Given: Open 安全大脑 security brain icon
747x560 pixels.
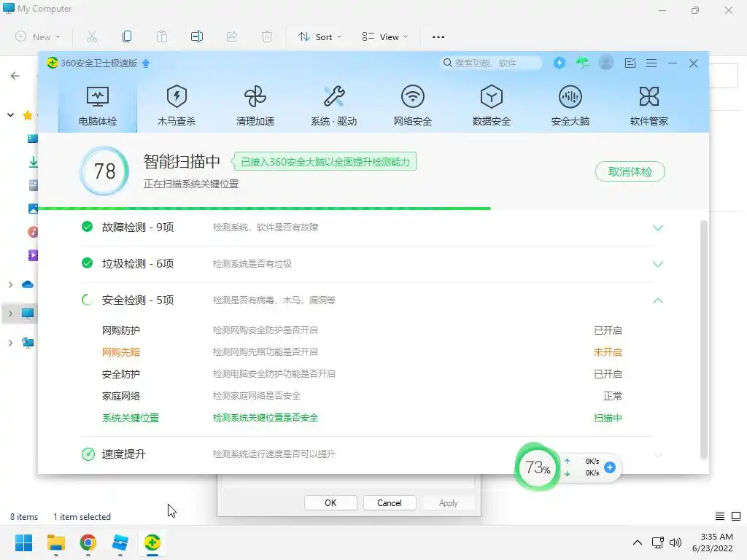Looking at the screenshot, I should click(570, 106).
